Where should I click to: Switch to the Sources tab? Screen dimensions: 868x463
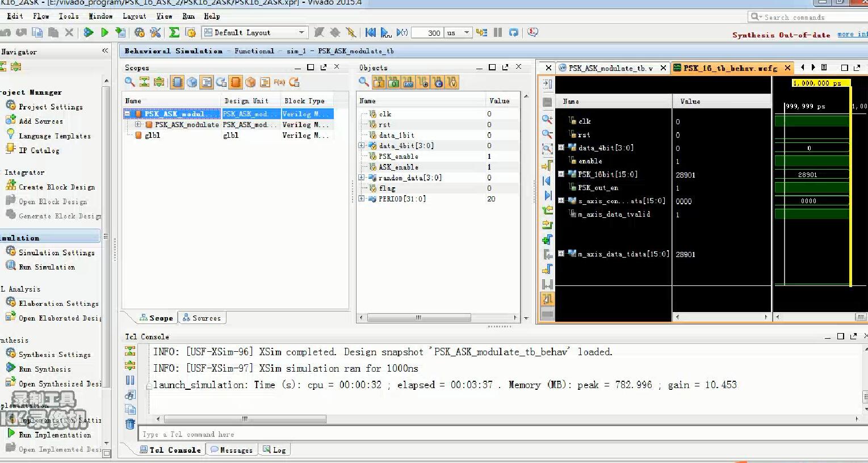click(202, 318)
